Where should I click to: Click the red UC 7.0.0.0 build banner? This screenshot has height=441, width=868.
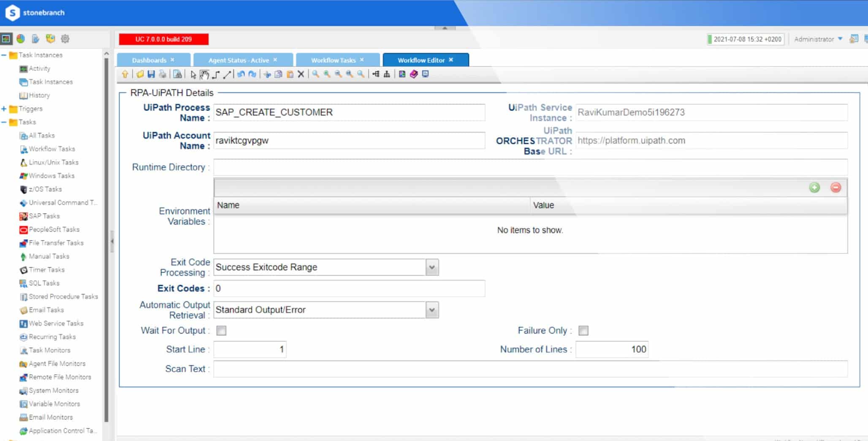pyautogui.click(x=164, y=39)
